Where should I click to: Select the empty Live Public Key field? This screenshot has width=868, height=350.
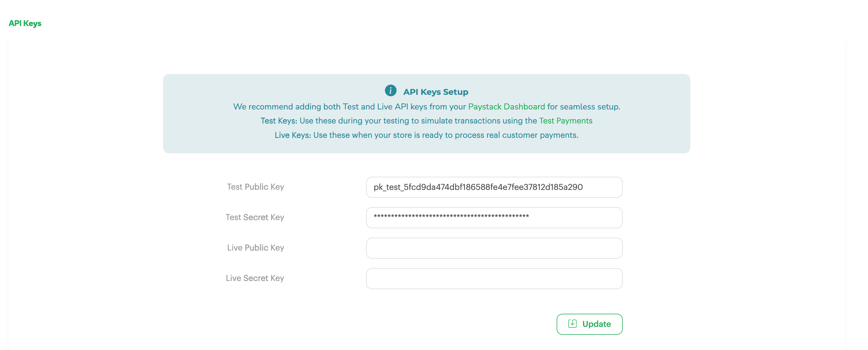pyautogui.click(x=494, y=248)
